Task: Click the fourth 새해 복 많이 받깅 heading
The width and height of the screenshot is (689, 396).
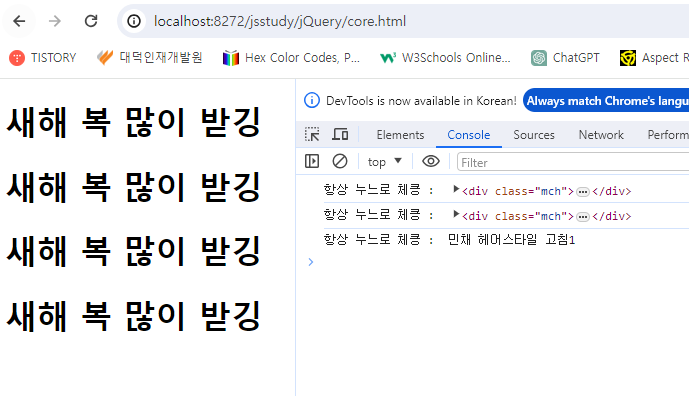Action: (x=134, y=316)
